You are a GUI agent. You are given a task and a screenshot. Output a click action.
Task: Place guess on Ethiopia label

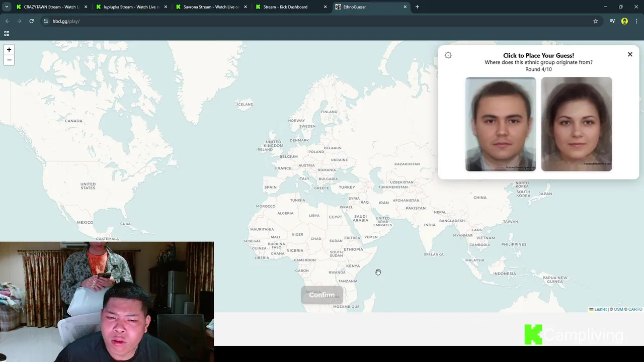(x=353, y=249)
